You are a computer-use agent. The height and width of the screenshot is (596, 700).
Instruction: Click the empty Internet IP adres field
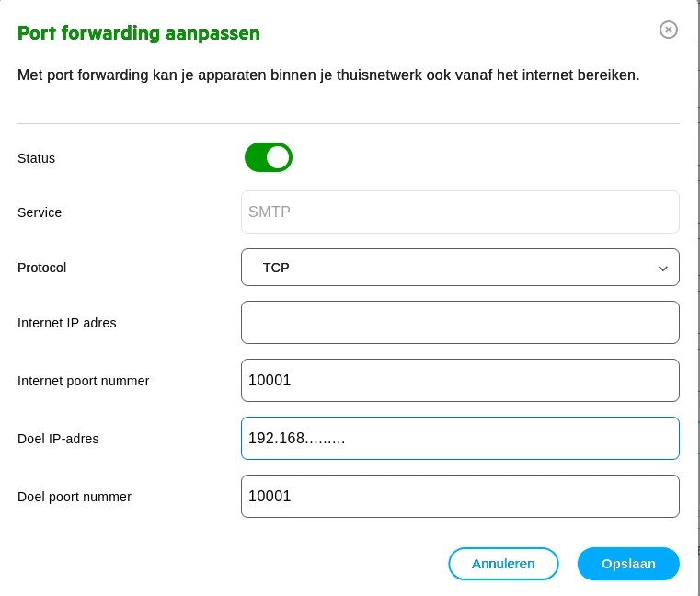click(459, 323)
